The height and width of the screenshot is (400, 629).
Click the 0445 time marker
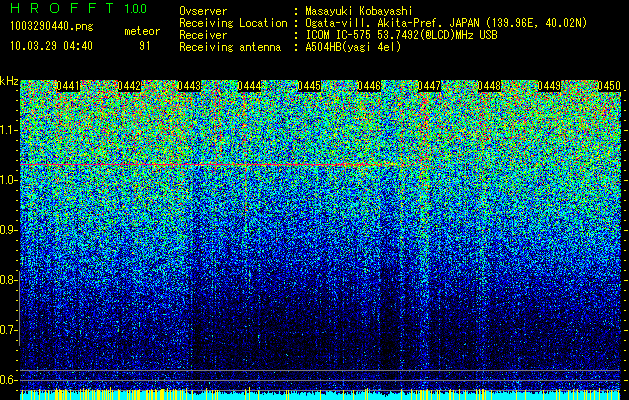[309, 86]
